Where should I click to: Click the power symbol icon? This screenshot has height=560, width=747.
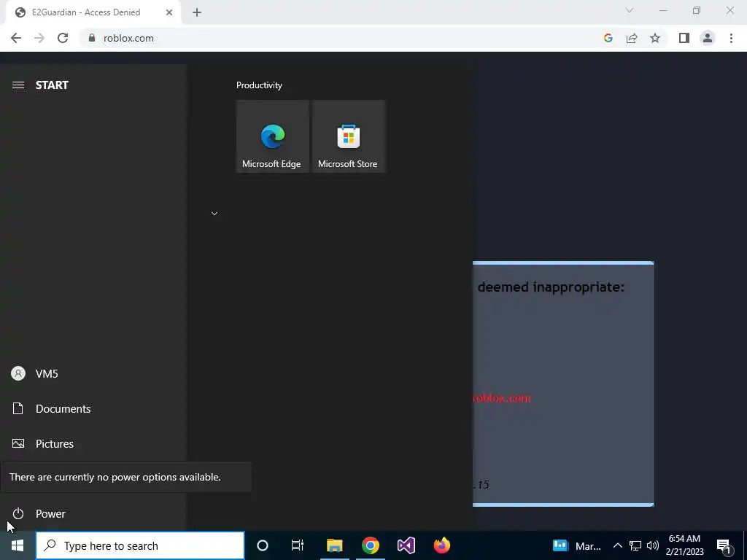(x=18, y=514)
